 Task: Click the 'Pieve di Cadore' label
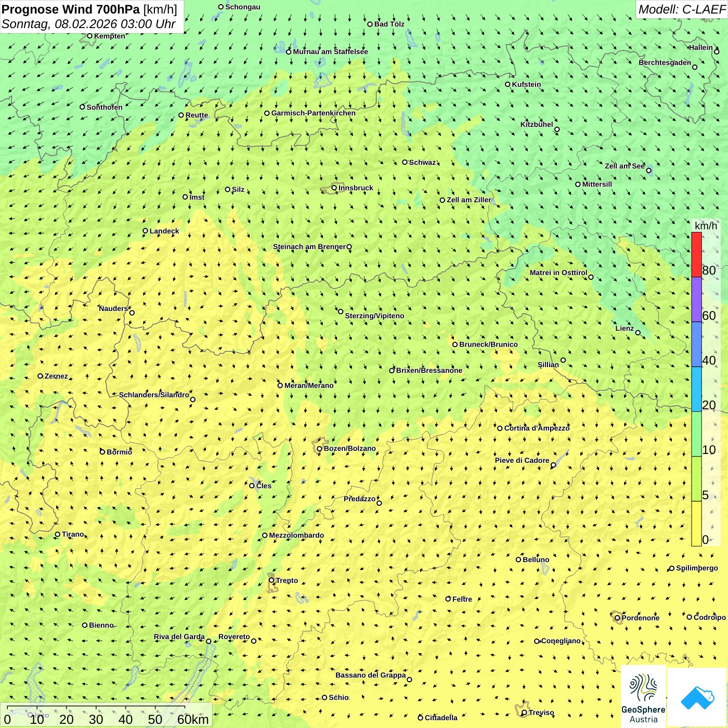522,460
